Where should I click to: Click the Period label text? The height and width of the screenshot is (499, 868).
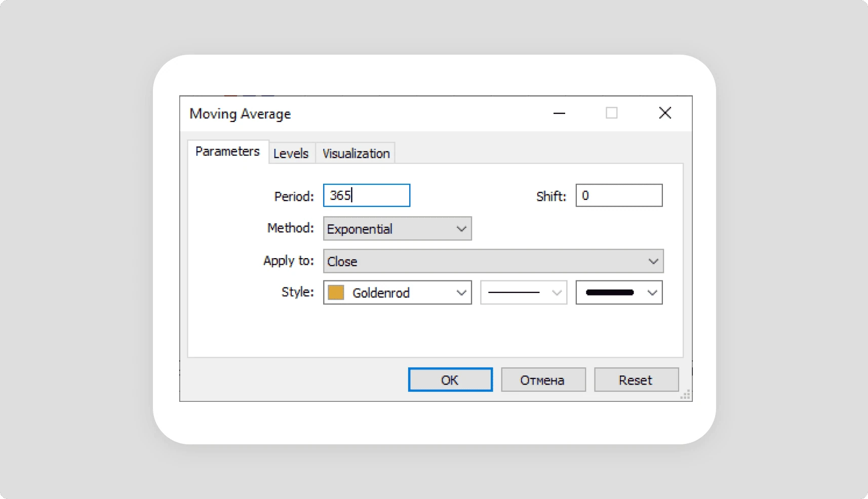pyautogui.click(x=294, y=196)
